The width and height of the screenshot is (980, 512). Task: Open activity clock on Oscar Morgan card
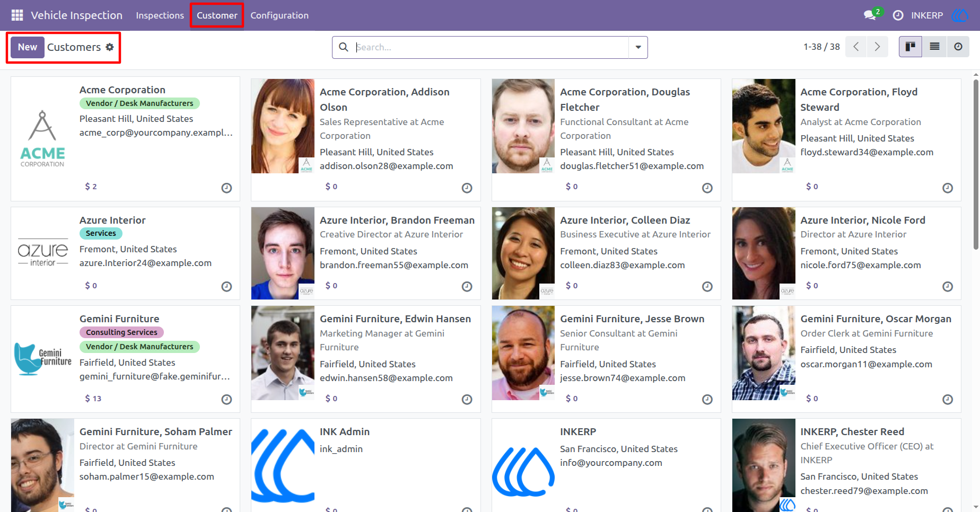(x=948, y=399)
